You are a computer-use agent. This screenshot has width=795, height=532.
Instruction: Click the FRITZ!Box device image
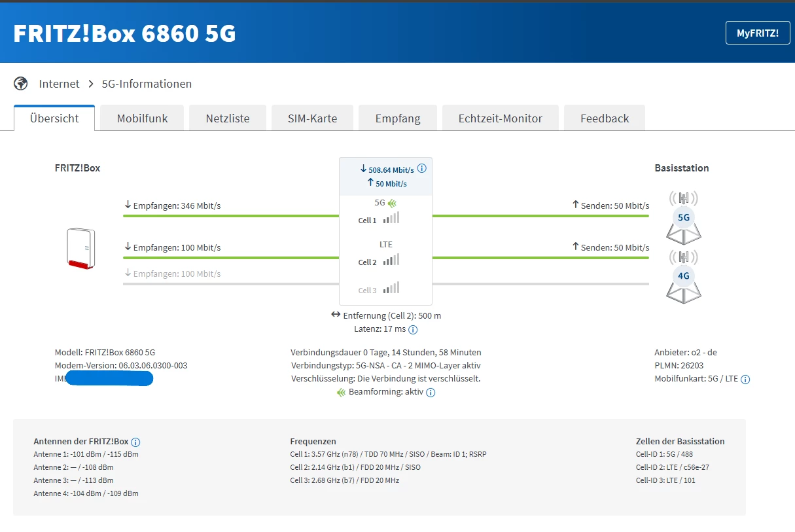pos(82,248)
